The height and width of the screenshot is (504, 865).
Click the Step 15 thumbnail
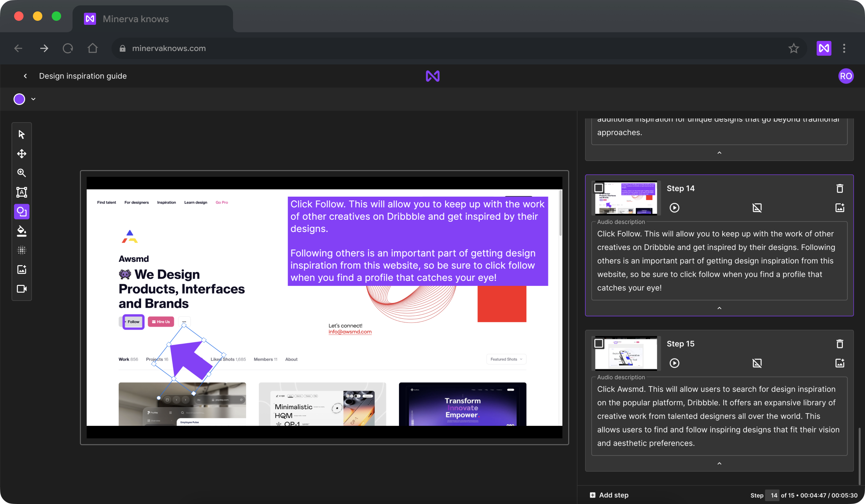coord(626,353)
